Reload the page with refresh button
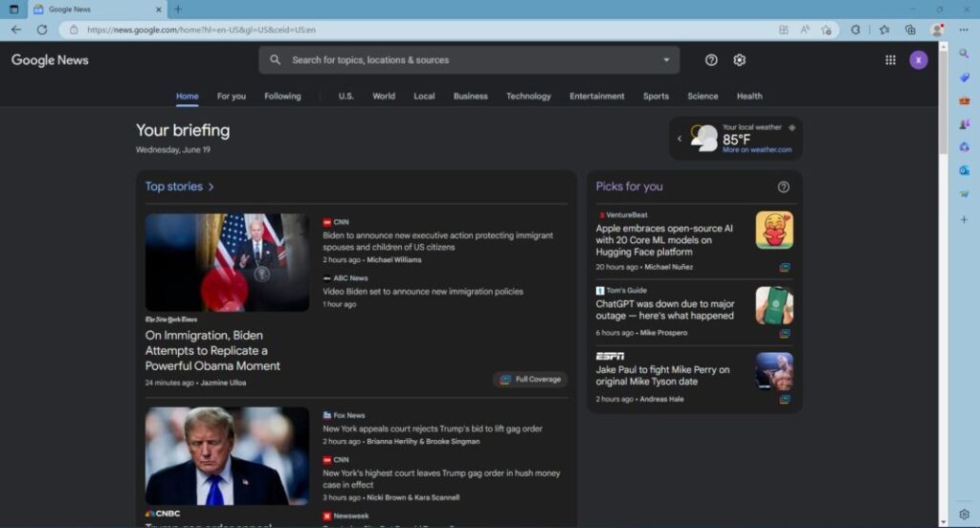This screenshot has width=980, height=528. (x=42, y=30)
